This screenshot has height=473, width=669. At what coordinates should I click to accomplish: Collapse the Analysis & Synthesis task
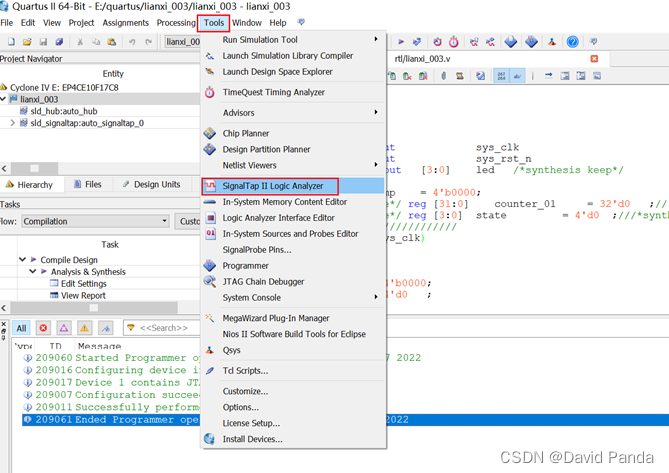(x=33, y=271)
